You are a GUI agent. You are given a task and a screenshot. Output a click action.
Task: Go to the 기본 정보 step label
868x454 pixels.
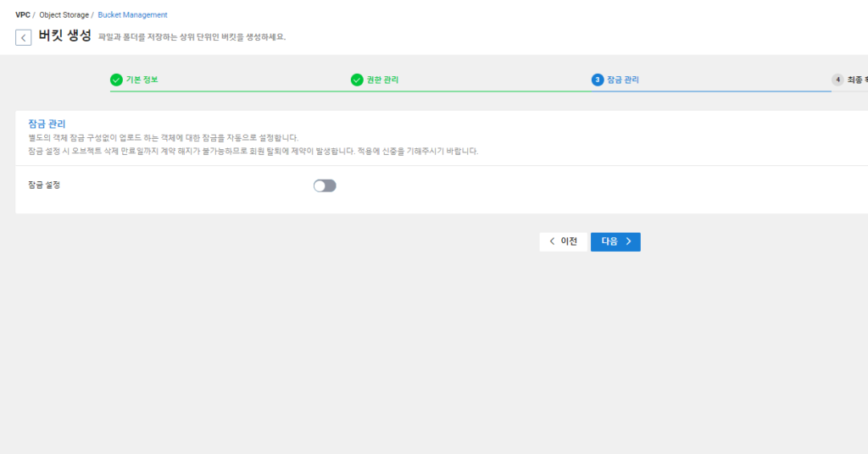tap(142, 80)
